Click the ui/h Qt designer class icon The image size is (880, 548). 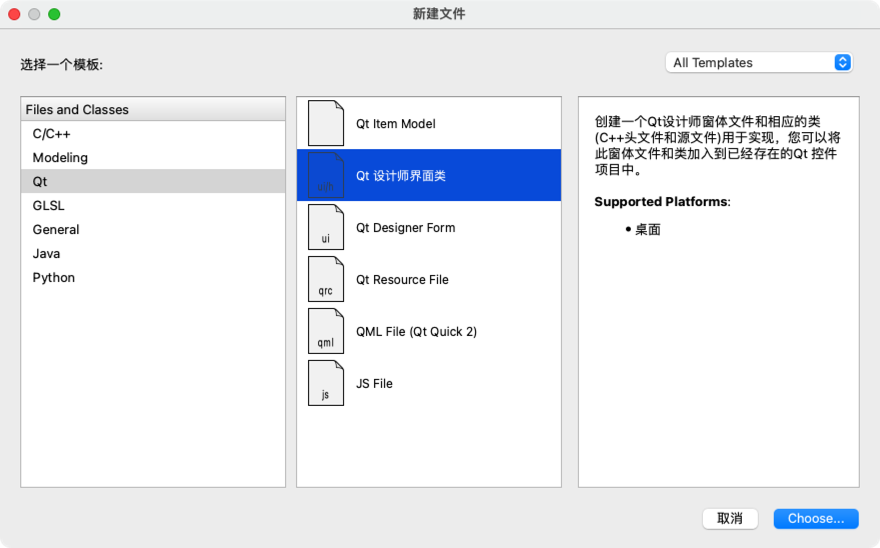(326, 175)
